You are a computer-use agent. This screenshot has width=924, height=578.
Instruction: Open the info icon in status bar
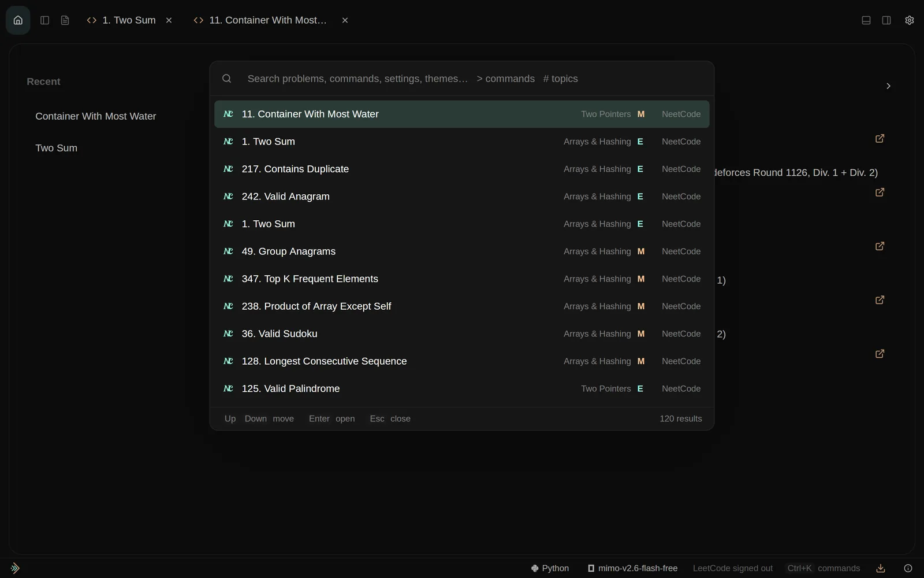908,568
